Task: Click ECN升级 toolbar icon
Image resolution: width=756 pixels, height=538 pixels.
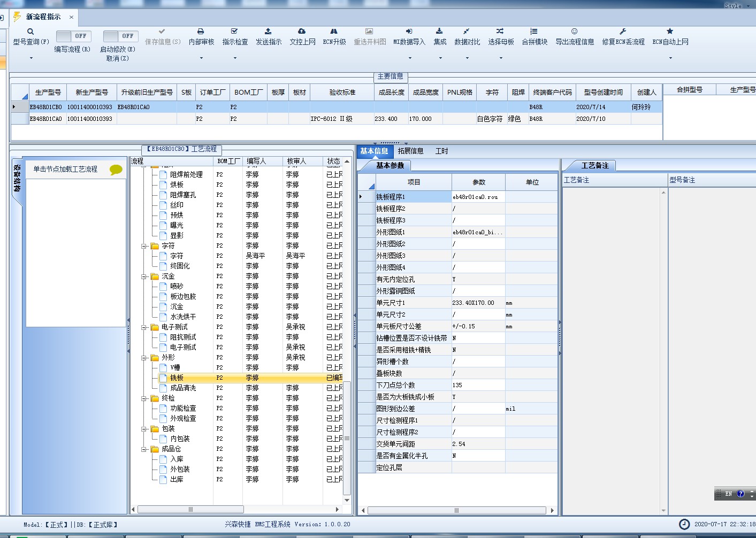Action: tap(334, 32)
